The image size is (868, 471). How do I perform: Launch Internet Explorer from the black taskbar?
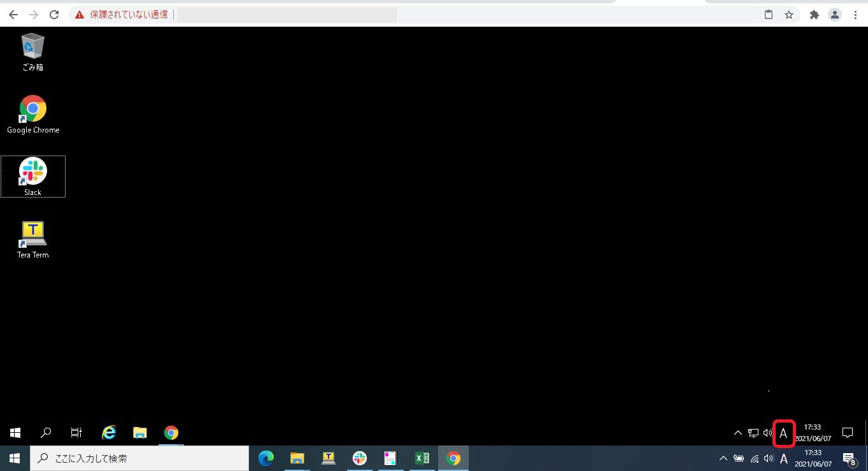click(x=109, y=433)
